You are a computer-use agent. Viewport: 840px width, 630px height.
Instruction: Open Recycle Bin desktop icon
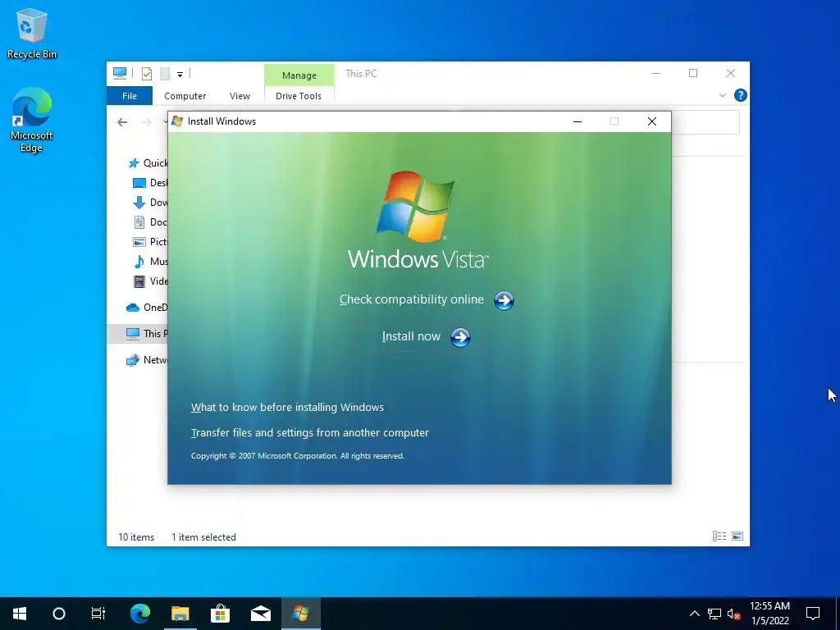pos(32,33)
